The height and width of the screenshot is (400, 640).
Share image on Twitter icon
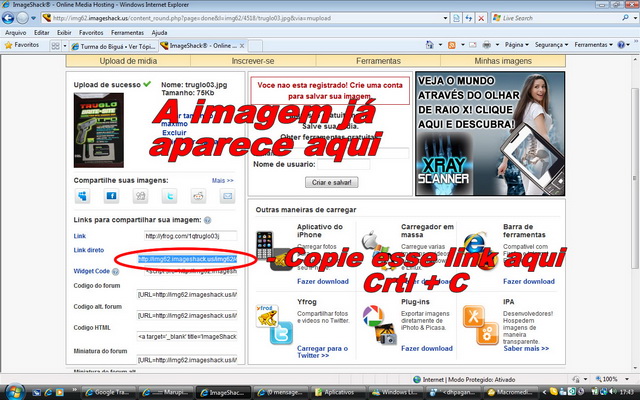coord(169,196)
